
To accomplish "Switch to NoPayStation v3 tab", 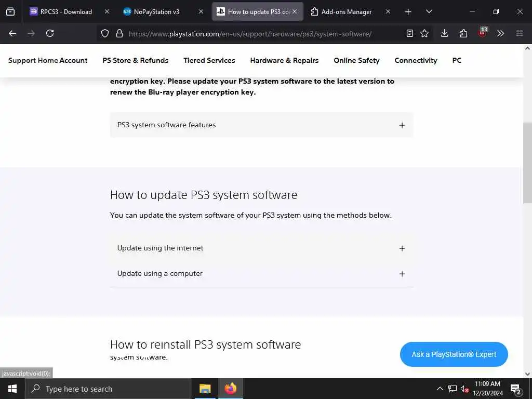I will (157, 11).
